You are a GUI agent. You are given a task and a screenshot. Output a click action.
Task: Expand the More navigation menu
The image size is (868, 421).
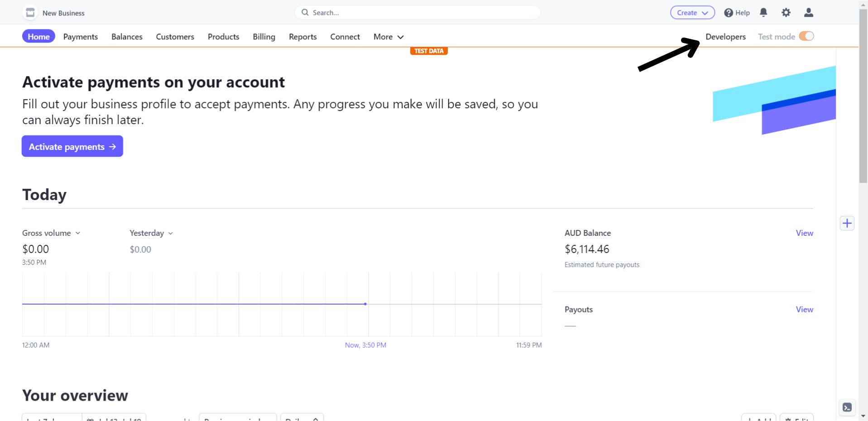point(388,37)
